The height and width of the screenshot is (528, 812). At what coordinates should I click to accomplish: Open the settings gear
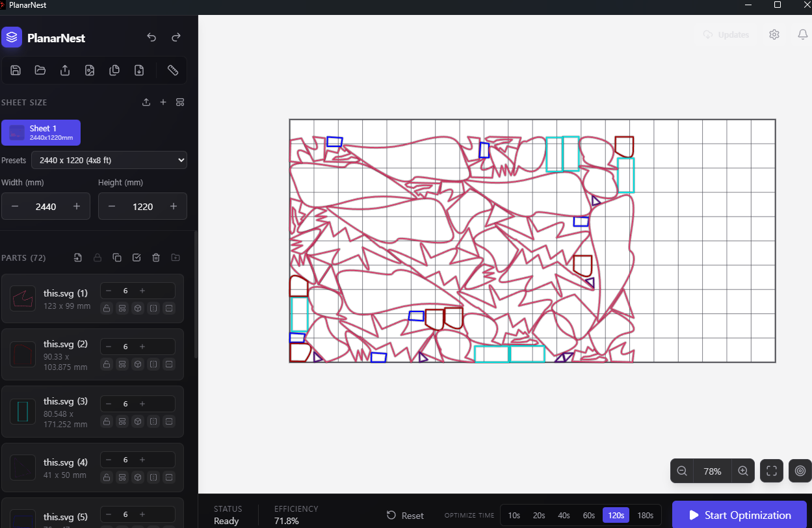pos(774,35)
